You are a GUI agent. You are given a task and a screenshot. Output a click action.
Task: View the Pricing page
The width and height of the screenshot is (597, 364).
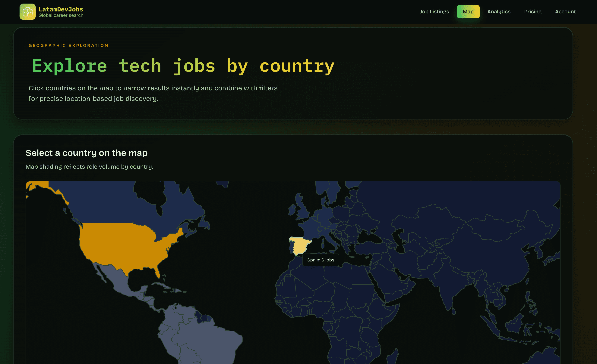click(x=532, y=11)
